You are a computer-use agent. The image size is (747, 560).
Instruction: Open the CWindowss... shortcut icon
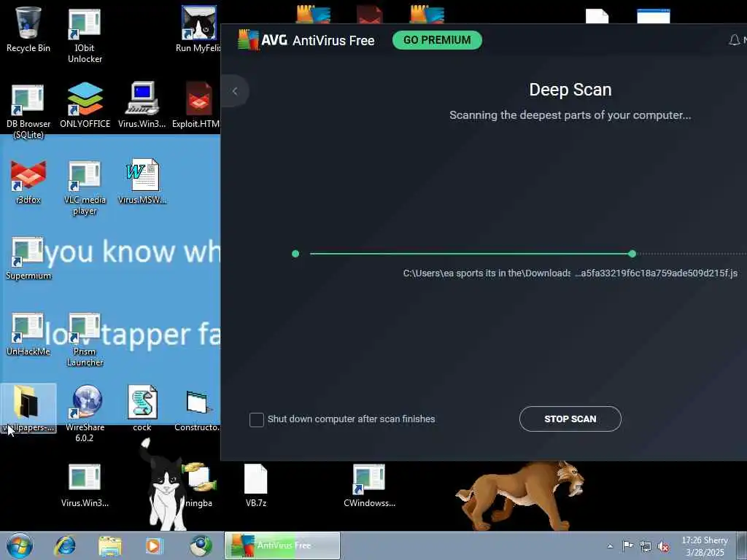[369, 485]
